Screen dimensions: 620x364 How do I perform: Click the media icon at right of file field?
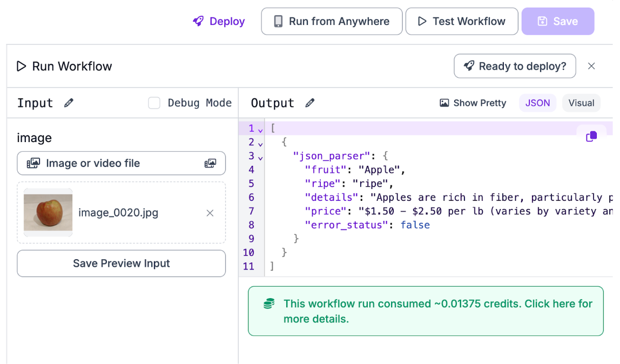click(x=210, y=163)
